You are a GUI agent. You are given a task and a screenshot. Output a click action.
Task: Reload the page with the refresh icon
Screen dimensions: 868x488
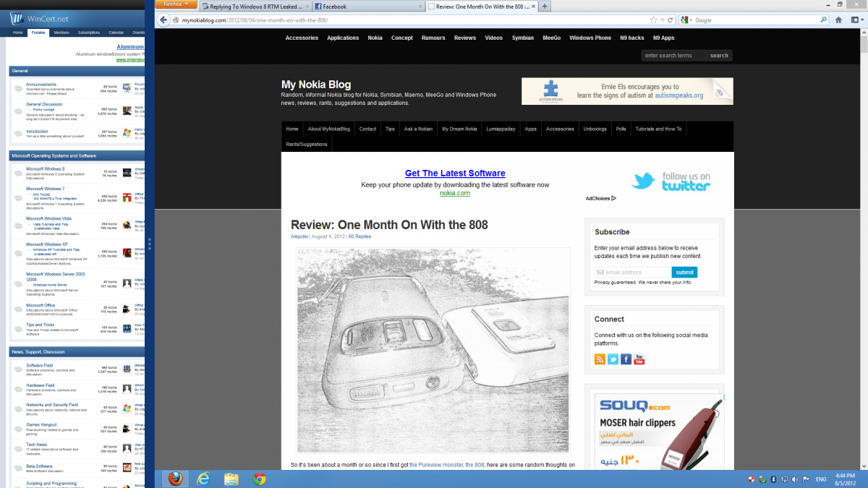coord(671,20)
